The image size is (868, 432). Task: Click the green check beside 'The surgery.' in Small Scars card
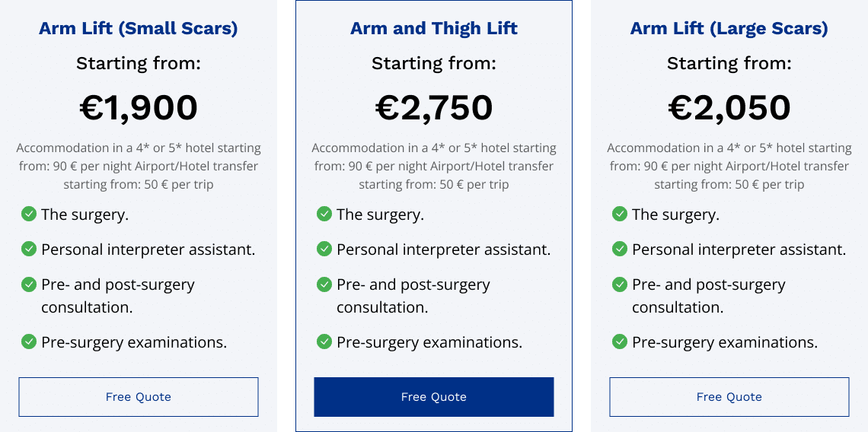pyautogui.click(x=29, y=214)
